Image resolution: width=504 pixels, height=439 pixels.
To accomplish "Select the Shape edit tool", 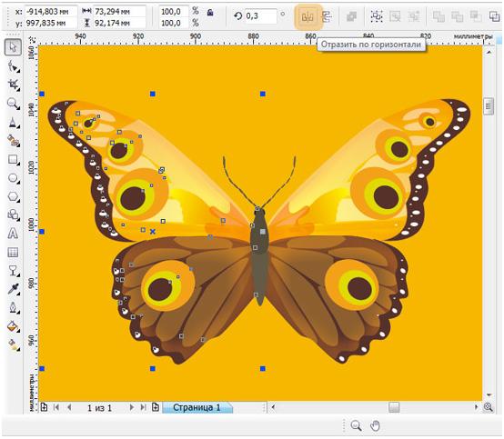I will click(x=13, y=66).
